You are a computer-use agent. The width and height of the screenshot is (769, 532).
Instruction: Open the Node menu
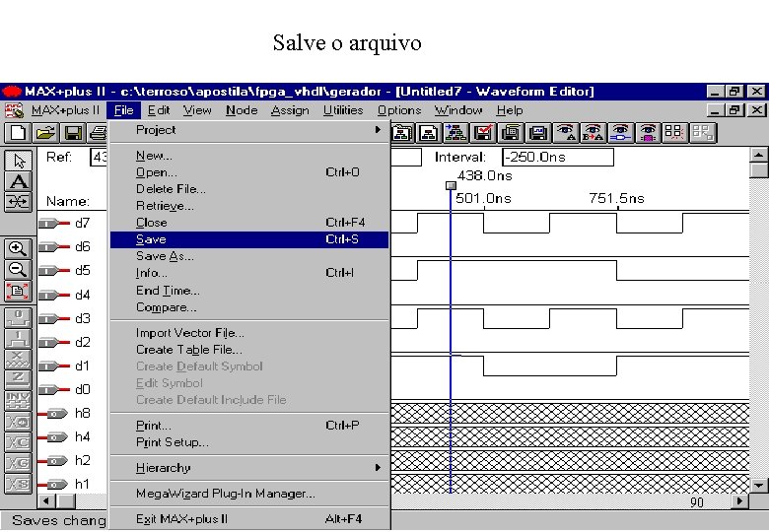pyautogui.click(x=242, y=110)
